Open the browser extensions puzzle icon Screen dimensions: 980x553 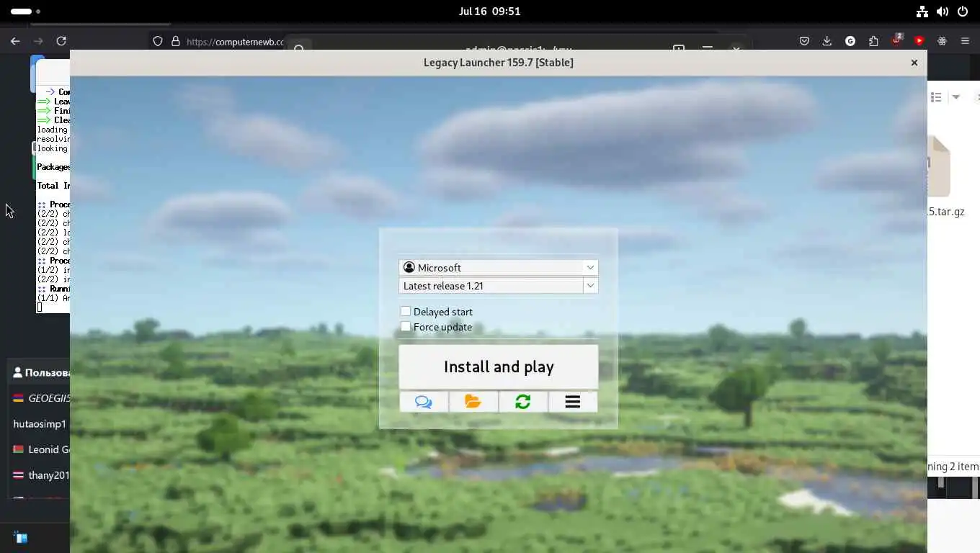pyautogui.click(x=873, y=41)
